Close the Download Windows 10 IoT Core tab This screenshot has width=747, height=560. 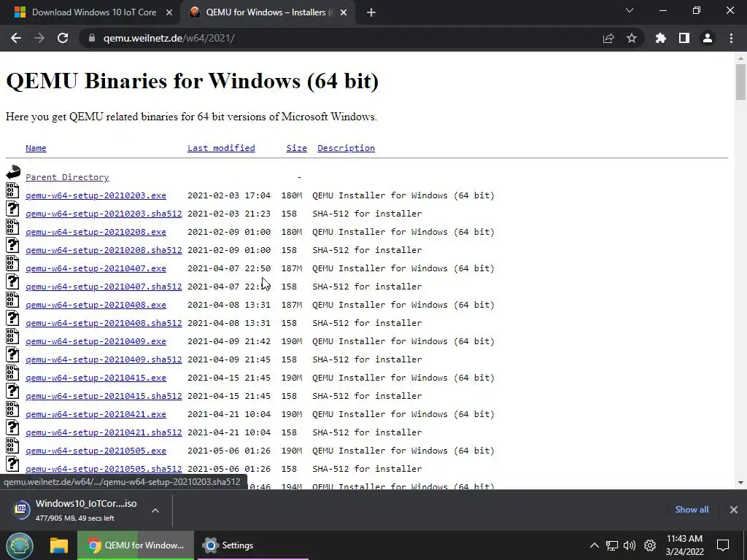(x=169, y=13)
